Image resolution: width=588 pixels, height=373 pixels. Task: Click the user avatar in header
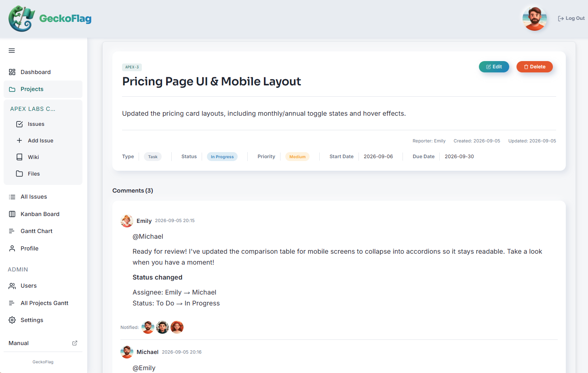click(x=535, y=19)
